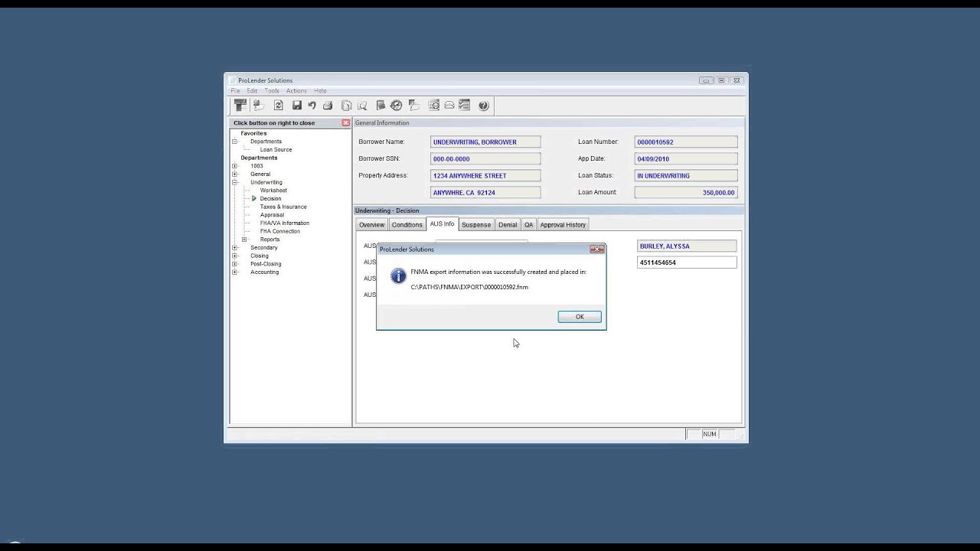Click the Underwriting - Decision section header
Image resolution: width=980 pixels, height=551 pixels.
click(x=548, y=210)
